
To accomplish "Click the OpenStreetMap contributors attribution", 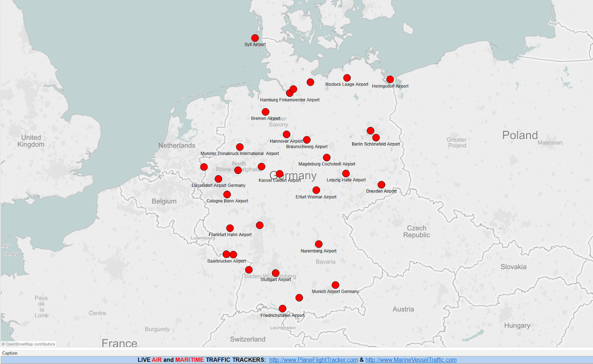I will click(x=29, y=344).
